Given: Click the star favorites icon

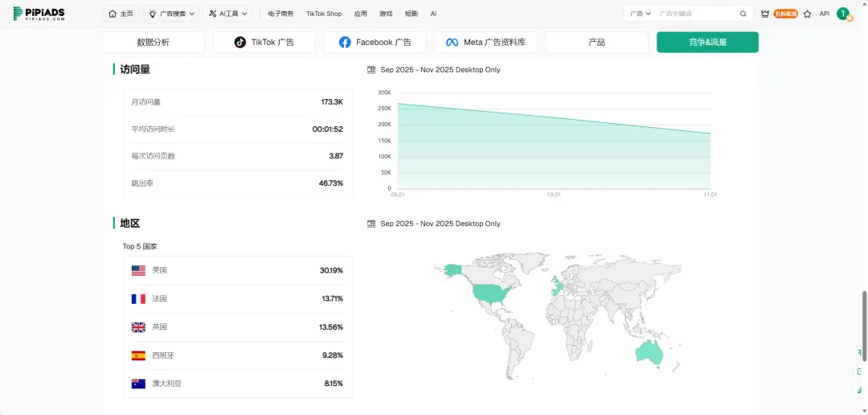Looking at the screenshot, I should [807, 14].
